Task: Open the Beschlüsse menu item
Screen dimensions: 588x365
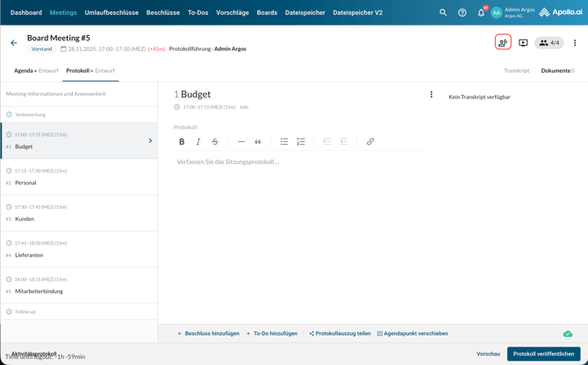Action: (x=163, y=13)
